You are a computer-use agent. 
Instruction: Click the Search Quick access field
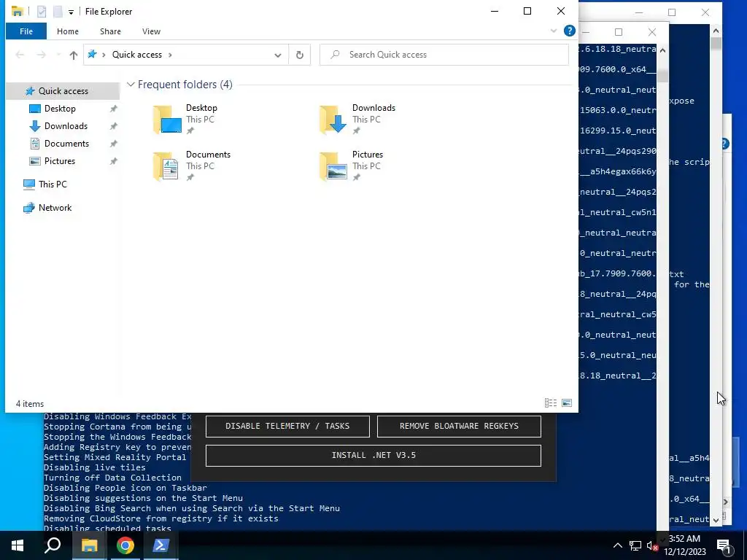click(444, 55)
